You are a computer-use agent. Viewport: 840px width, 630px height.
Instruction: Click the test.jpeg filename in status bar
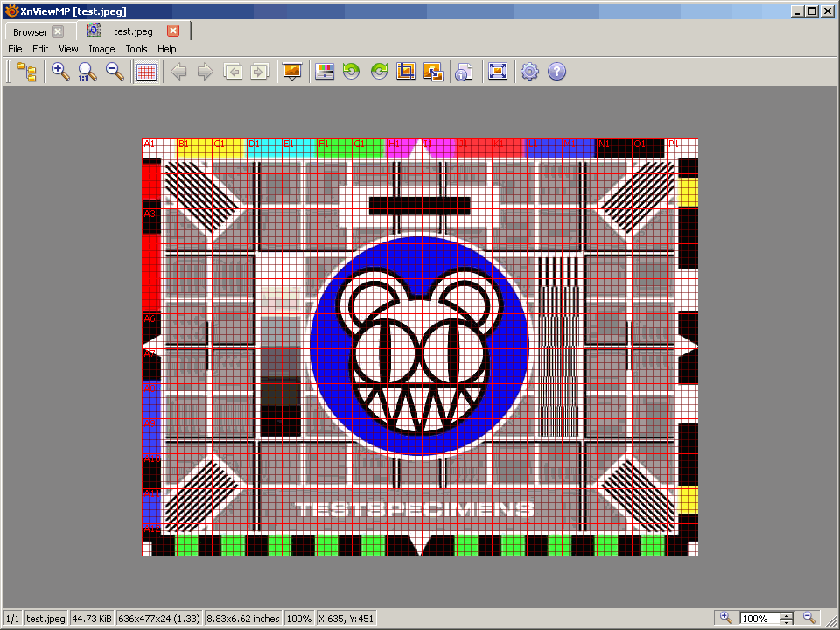[x=45, y=619]
